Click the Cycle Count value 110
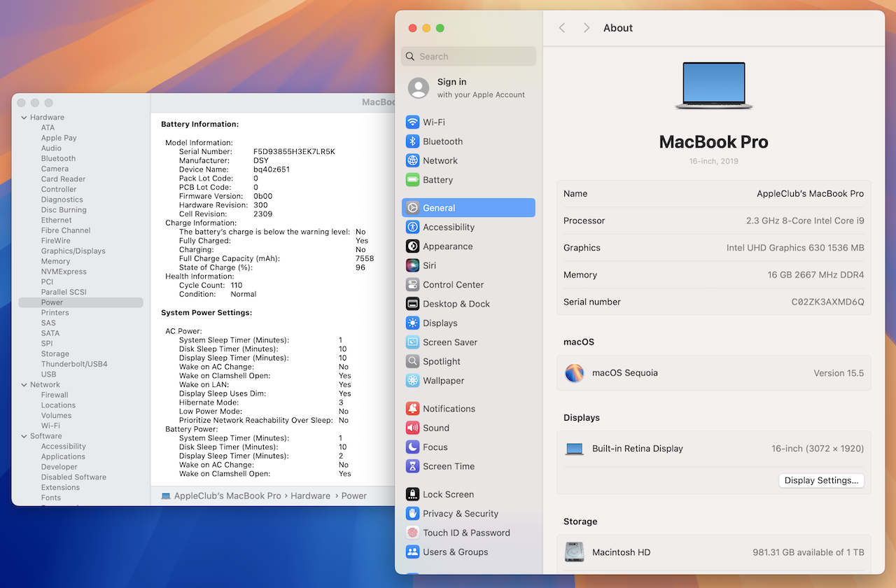Viewport: 896px width, 588px height. [x=237, y=286]
